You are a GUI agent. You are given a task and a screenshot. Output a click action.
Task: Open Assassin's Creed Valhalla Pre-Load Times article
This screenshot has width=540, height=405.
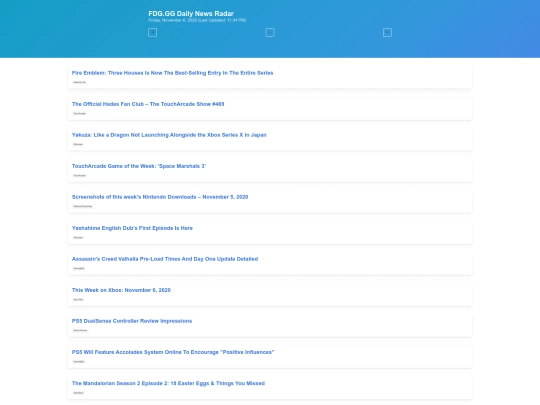click(x=165, y=259)
